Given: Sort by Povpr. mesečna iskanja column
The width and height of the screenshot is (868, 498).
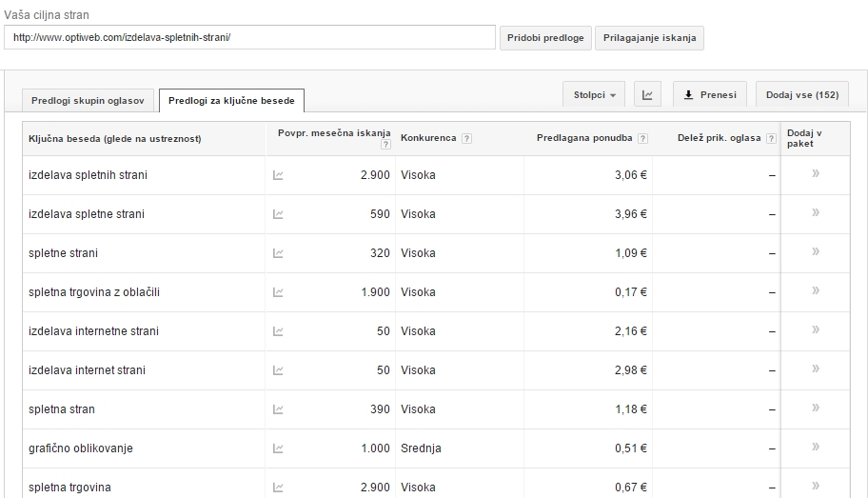Looking at the screenshot, I should click(x=334, y=132).
